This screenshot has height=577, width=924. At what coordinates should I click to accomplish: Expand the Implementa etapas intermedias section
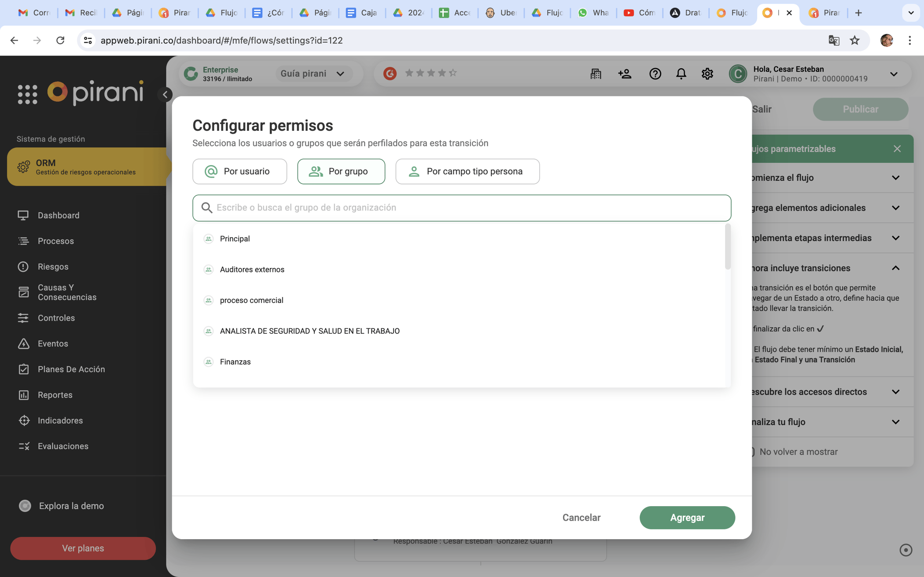click(897, 237)
